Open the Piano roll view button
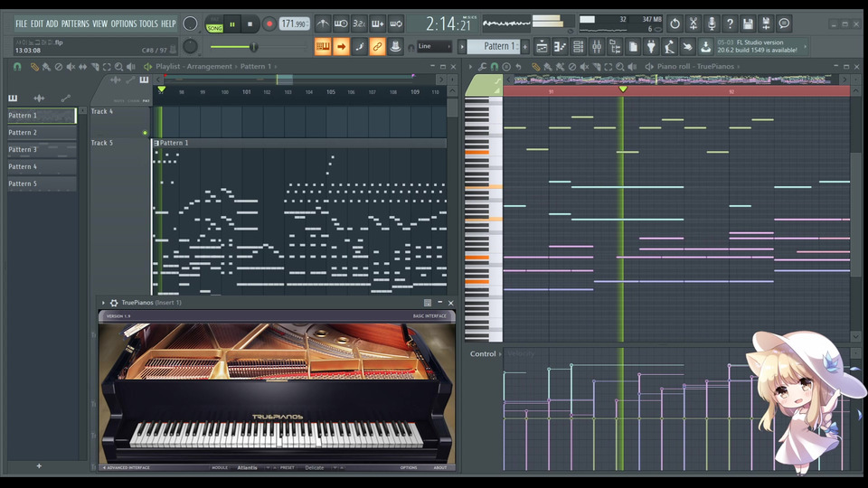 pos(561,47)
